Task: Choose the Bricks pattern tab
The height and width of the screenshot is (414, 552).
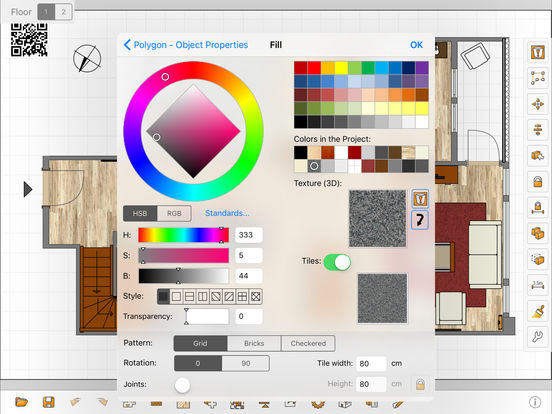Action: click(x=254, y=343)
